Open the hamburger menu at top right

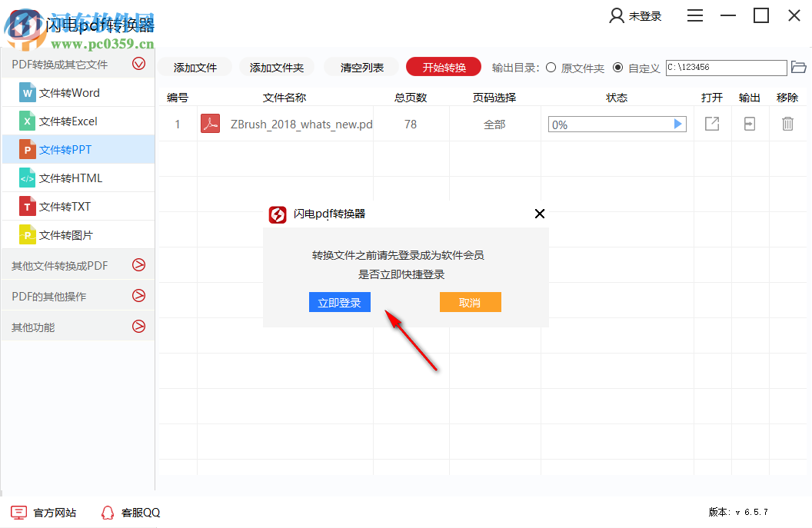695,15
